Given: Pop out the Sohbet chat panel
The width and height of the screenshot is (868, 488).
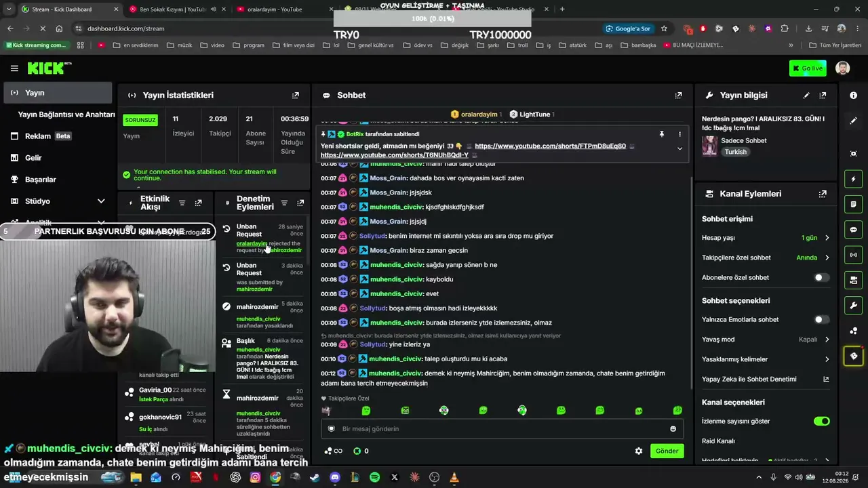Looking at the screenshot, I should [678, 96].
